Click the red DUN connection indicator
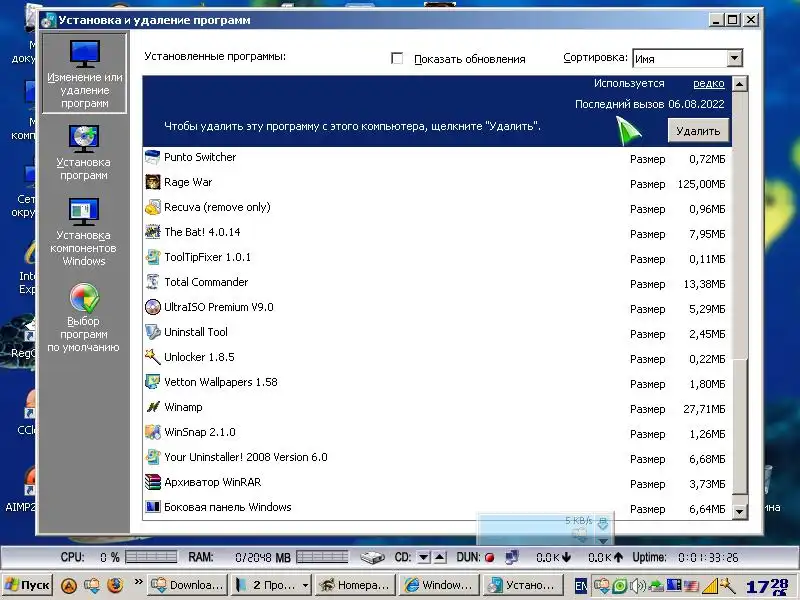This screenshot has width=800, height=600. [x=490, y=558]
